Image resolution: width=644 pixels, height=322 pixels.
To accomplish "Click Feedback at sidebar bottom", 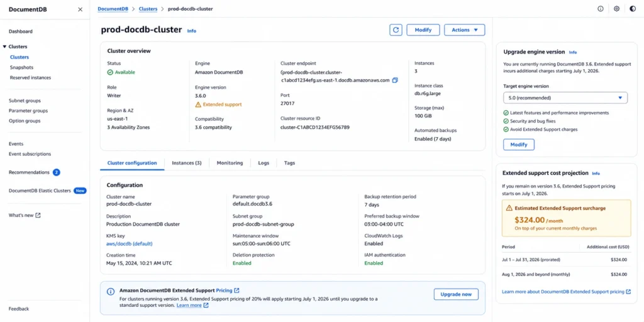I will click(x=19, y=309).
